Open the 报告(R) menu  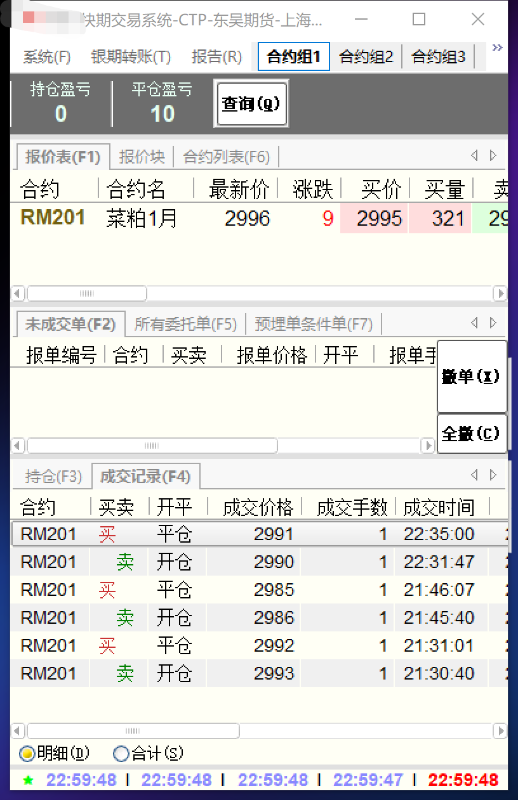(216, 57)
